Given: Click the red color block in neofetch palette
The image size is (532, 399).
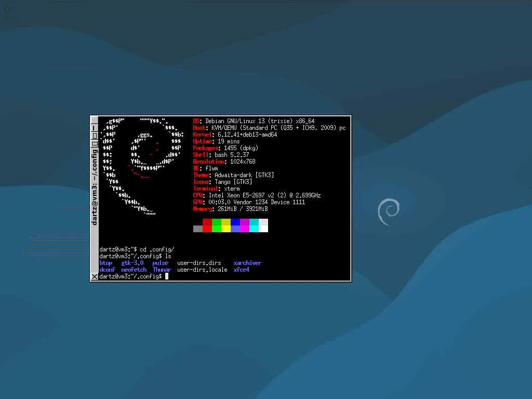Looking at the screenshot, I should coord(207,225).
